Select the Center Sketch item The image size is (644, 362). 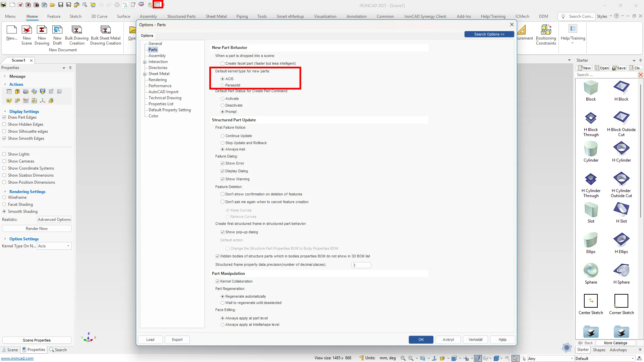[x=591, y=304]
